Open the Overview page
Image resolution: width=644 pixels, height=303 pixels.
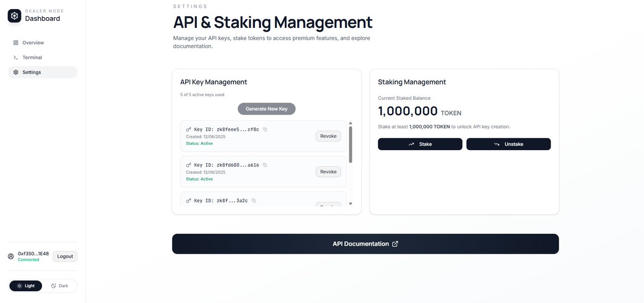pyautogui.click(x=42, y=42)
